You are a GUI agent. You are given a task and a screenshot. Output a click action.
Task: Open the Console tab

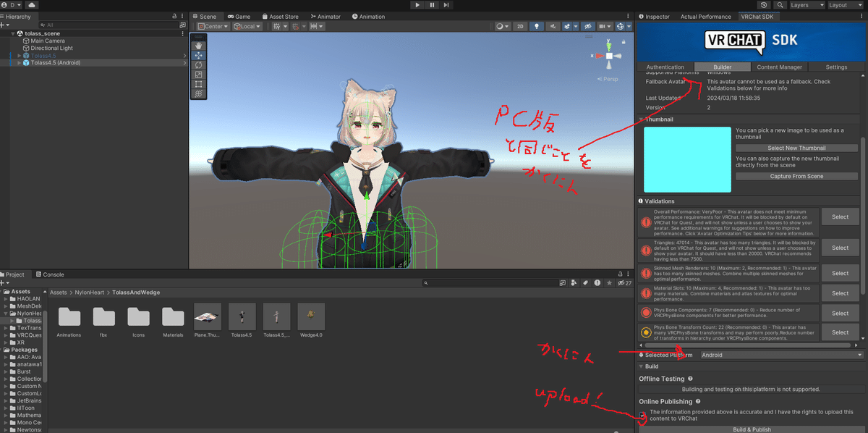pyautogui.click(x=50, y=274)
